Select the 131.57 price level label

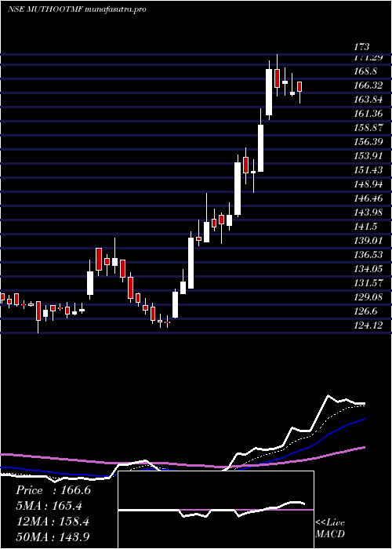(x=368, y=283)
